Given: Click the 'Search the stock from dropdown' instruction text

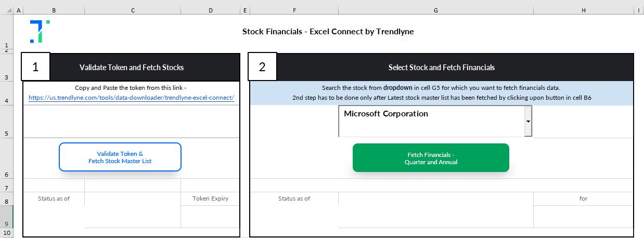Looking at the screenshot, I should tap(442, 88).
